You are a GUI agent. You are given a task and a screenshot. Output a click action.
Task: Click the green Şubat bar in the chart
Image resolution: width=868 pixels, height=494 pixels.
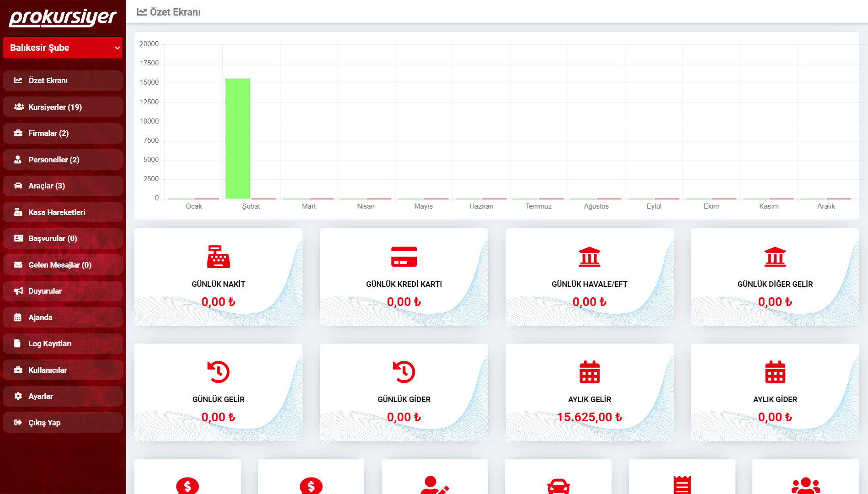(238, 138)
